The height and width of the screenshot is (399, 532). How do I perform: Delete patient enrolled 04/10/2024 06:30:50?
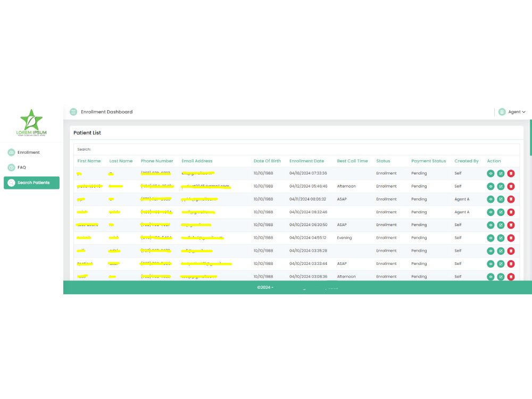(x=511, y=225)
